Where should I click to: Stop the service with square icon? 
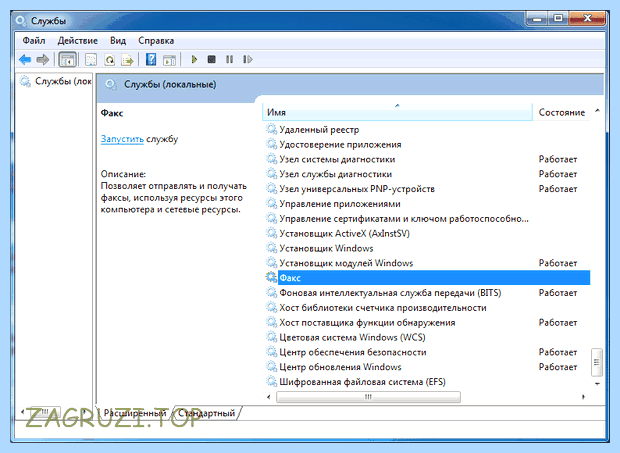coord(212,60)
